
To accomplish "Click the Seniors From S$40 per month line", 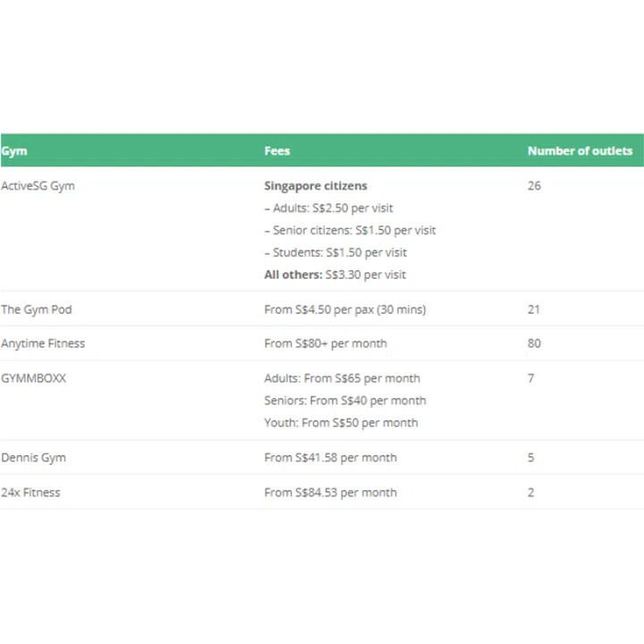I will click(x=344, y=401).
